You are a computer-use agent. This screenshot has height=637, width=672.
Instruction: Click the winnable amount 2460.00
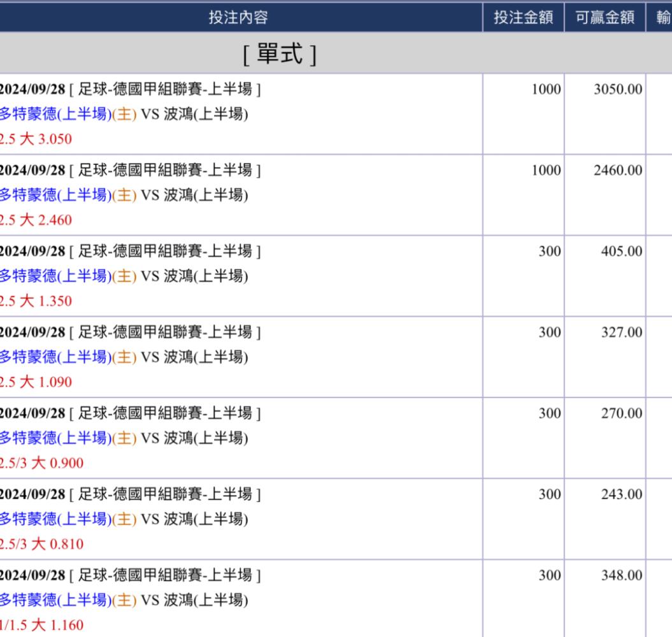tap(618, 170)
